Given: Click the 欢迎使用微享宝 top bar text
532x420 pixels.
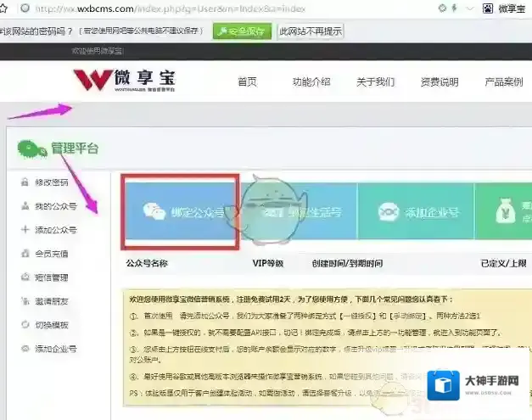Looking at the screenshot, I should coord(97,51).
